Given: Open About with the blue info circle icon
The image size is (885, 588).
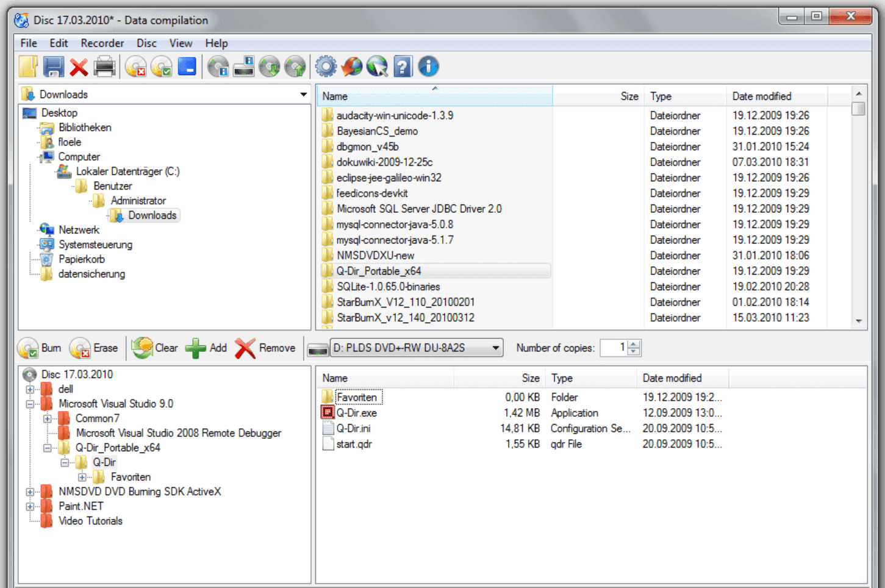Looking at the screenshot, I should coord(429,66).
